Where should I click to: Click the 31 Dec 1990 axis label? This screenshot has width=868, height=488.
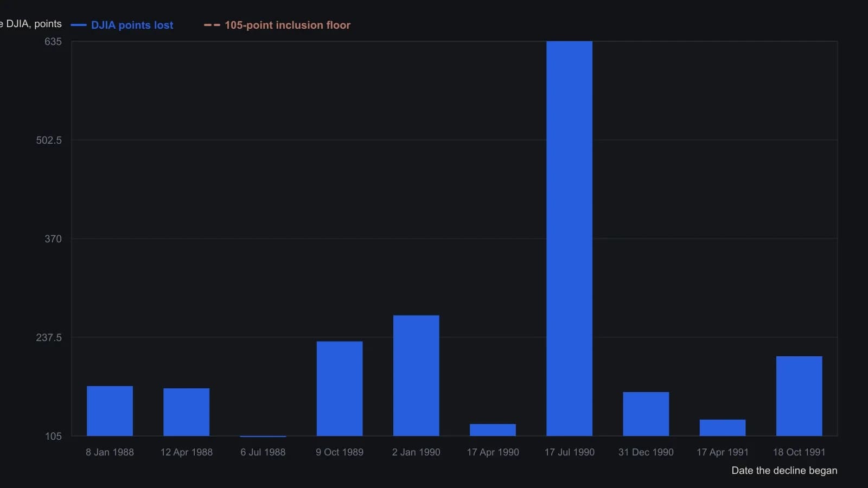(x=646, y=452)
